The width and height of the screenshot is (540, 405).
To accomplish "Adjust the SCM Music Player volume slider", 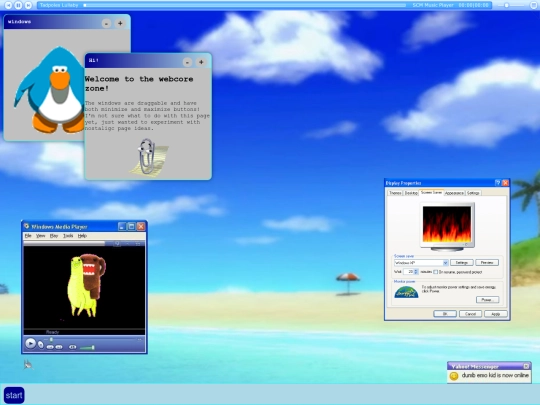I will coord(511,5).
